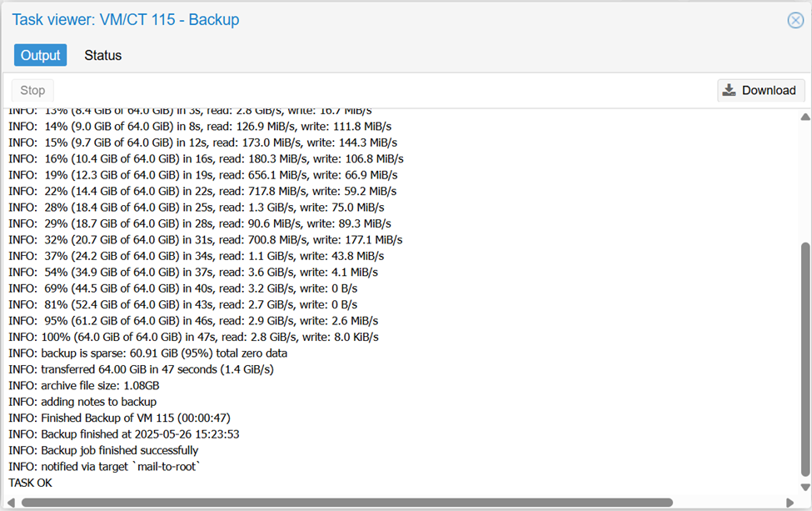The width and height of the screenshot is (812, 511).
Task: Click the 'Finished Backup of VM 115' line
Action: tap(121, 418)
